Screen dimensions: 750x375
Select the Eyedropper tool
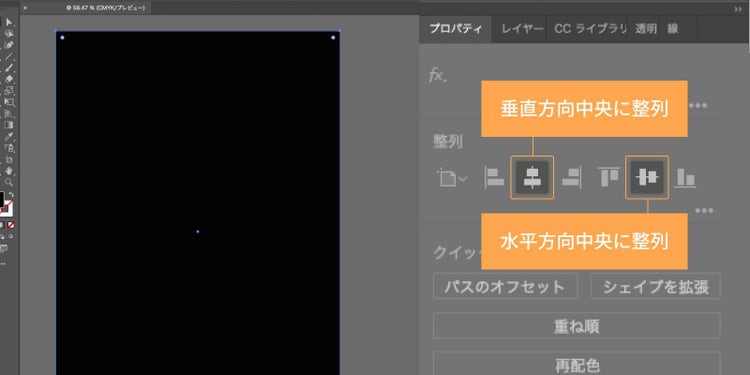click(x=9, y=136)
